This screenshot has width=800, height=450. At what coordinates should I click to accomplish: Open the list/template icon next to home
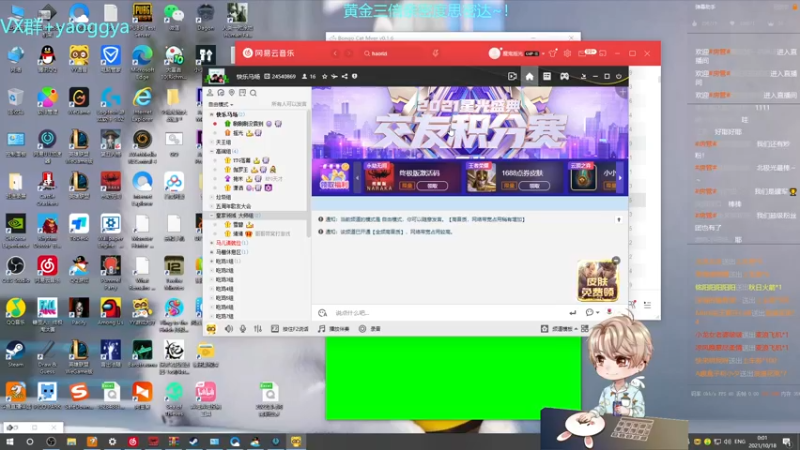546,77
